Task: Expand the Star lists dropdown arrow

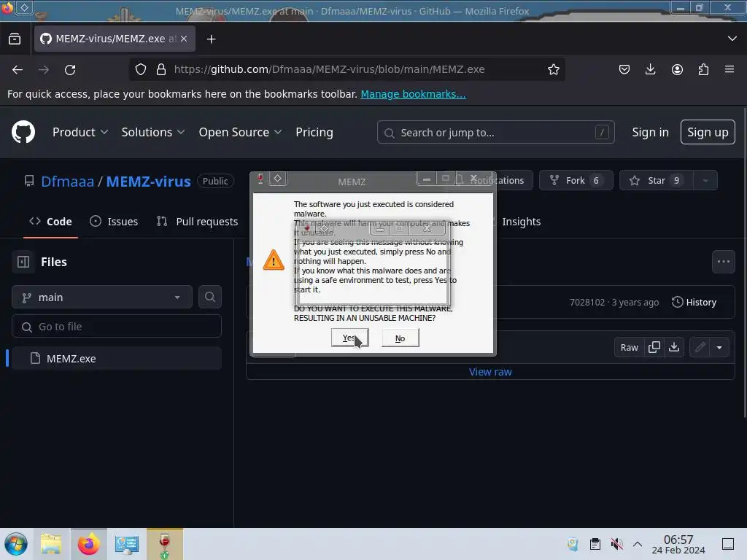Action: point(705,181)
